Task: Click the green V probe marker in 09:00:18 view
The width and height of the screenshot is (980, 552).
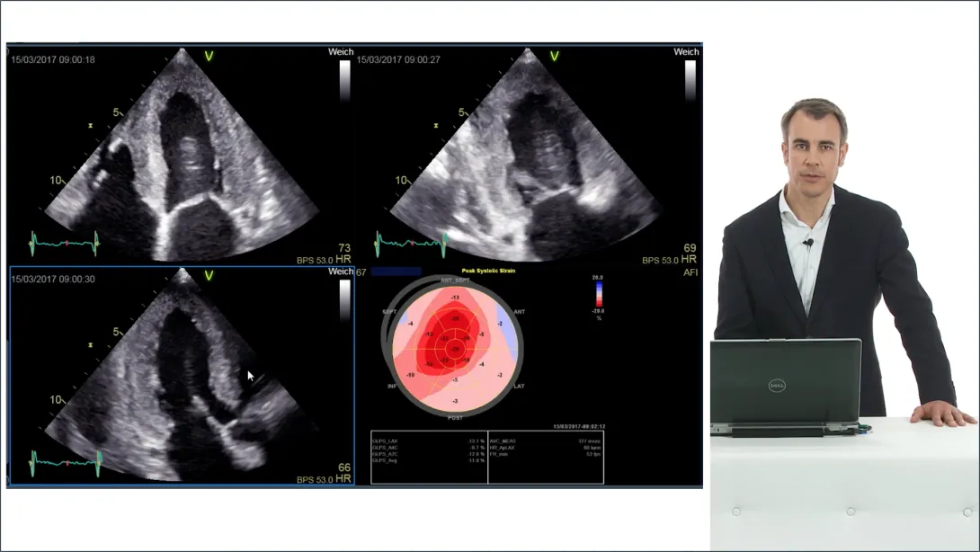Action: click(x=209, y=57)
